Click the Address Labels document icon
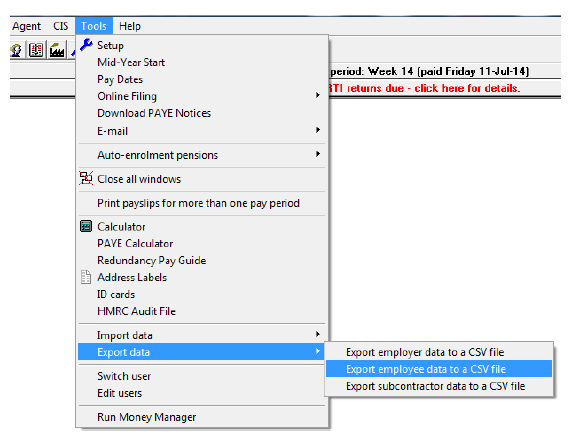Image resolution: width=580 pixels, height=437 pixels. pos(86,277)
